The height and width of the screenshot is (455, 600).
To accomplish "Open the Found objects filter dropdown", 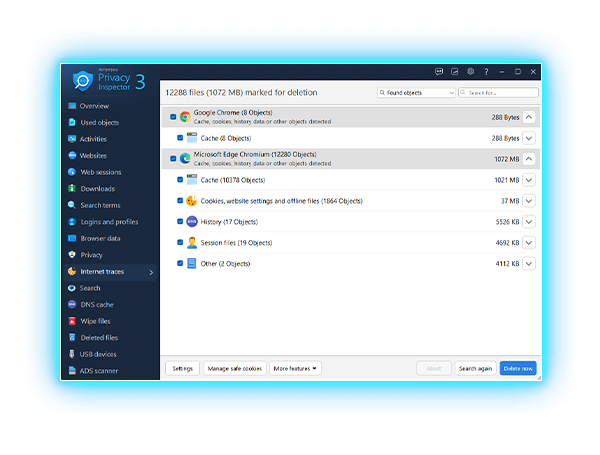I will coord(416,93).
